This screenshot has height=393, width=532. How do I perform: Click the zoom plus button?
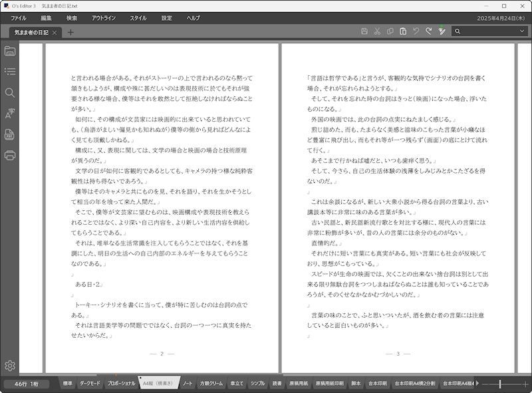click(x=525, y=384)
